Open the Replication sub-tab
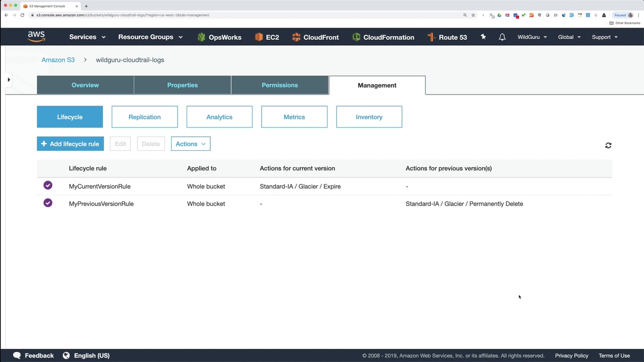The image size is (644, 362). coord(144,117)
